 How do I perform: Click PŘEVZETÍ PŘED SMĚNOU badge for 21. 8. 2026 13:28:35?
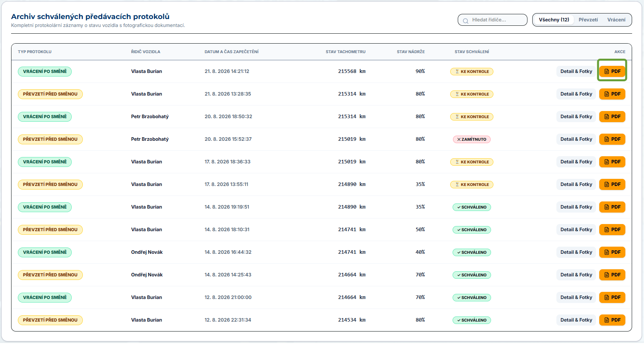[x=50, y=94]
